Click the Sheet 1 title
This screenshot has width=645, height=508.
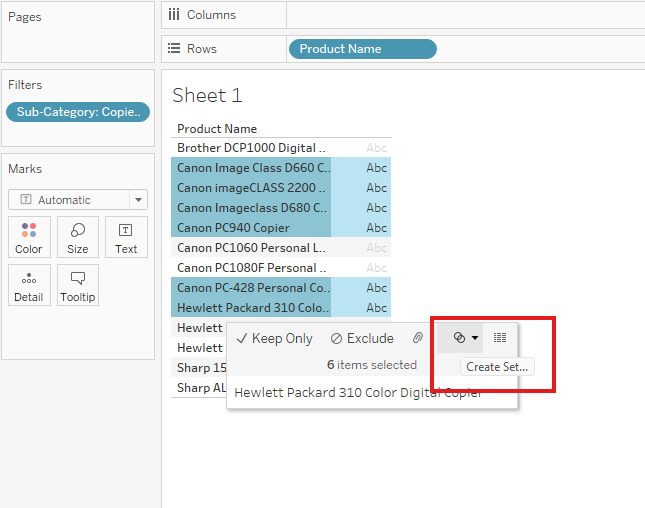click(x=207, y=95)
